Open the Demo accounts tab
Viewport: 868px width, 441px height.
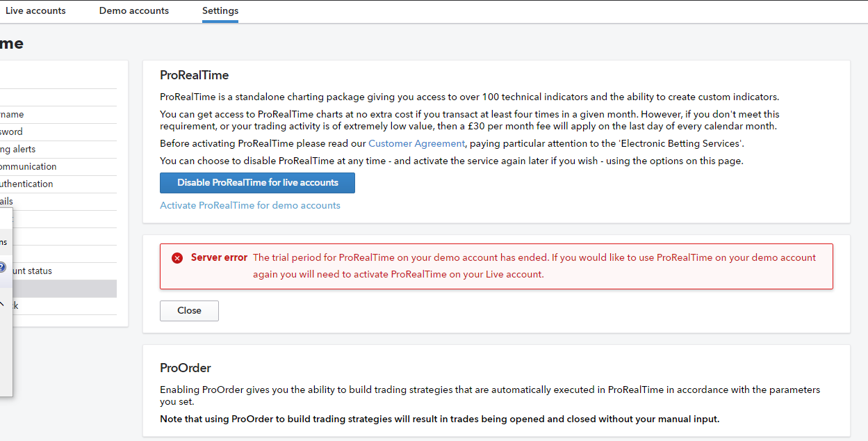(x=134, y=11)
